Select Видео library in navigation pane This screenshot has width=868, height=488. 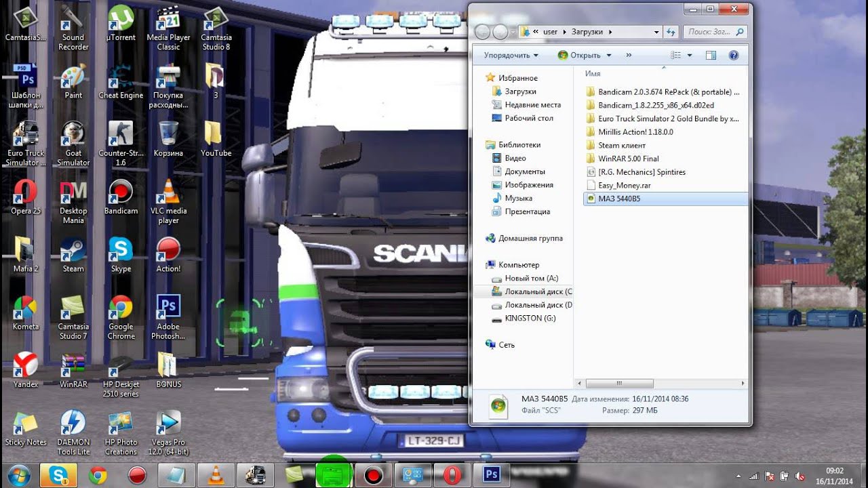pyautogui.click(x=515, y=158)
